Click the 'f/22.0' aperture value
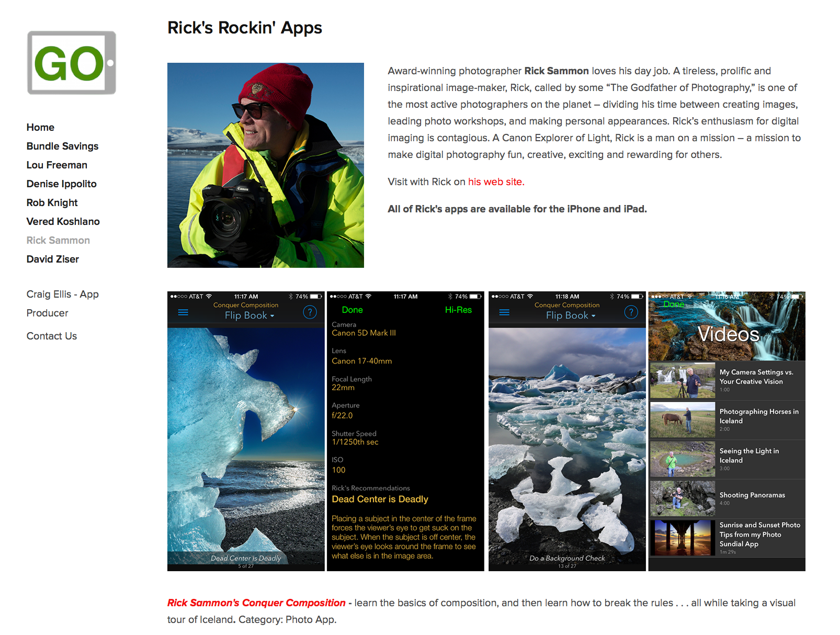Image resolution: width=840 pixels, height=635 pixels. coord(342,415)
